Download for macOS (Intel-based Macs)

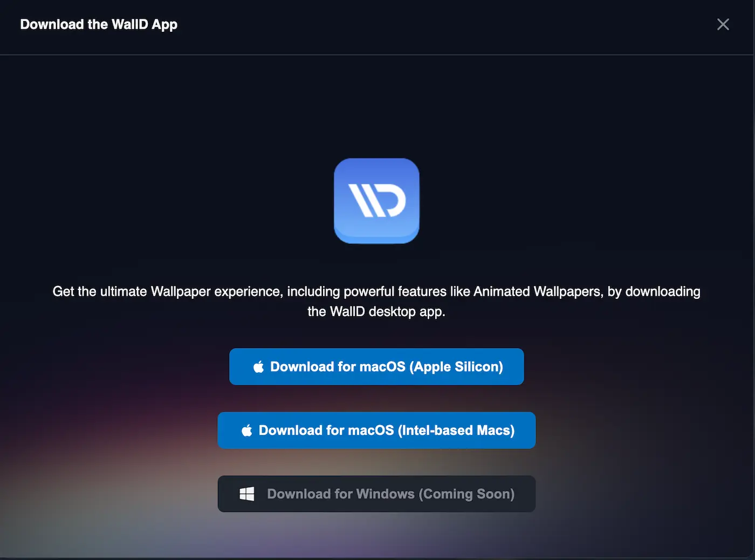tap(376, 431)
